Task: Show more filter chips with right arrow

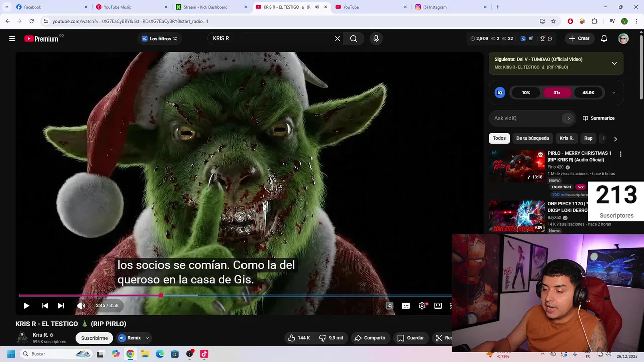Action: click(x=615, y=139)
